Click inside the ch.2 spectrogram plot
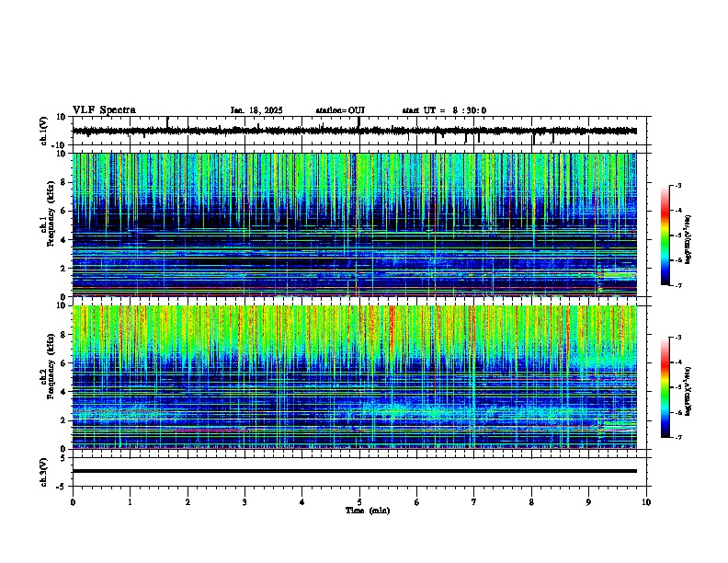The height and width of the screenshot is (563, 728). tap(355, 377)
